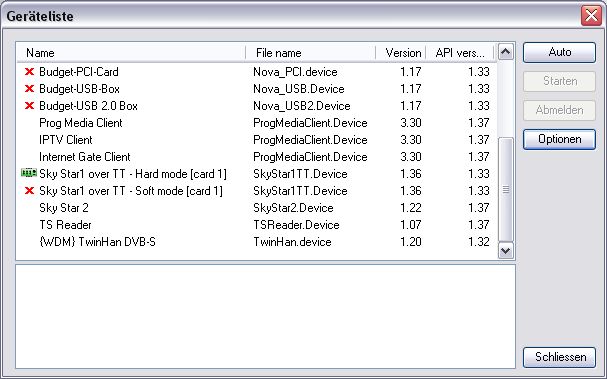The width and height of the screenshot is (607, 379).
Task: Select the Prog Media Client device
Action: (x=257, y=123)
